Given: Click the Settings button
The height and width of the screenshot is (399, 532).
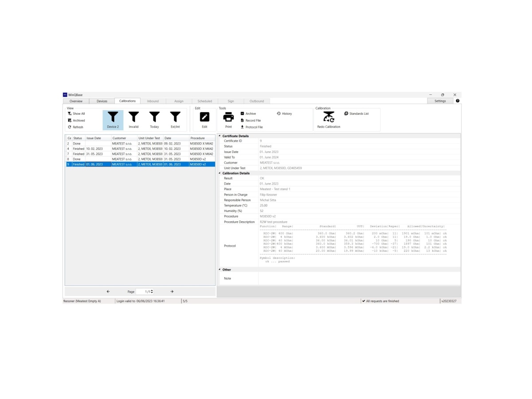Looking at the screenshot, I should pyautogui.click(x=440, y=101).
